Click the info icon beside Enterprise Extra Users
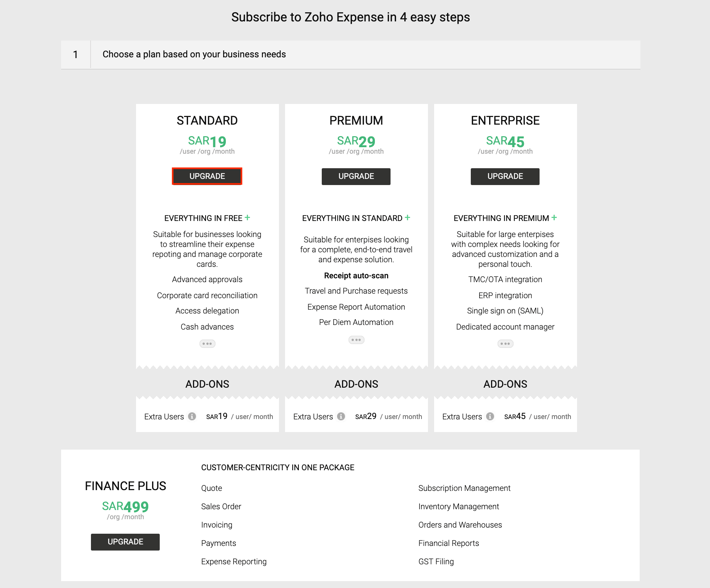 coord(490,417)
